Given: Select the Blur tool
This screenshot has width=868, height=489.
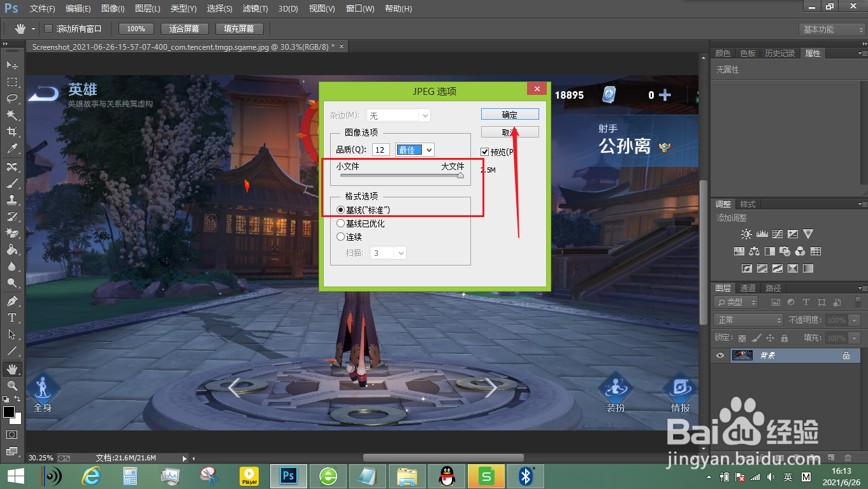Looking at the screenshot, I should pyautogui.click(x=12, y=266).
